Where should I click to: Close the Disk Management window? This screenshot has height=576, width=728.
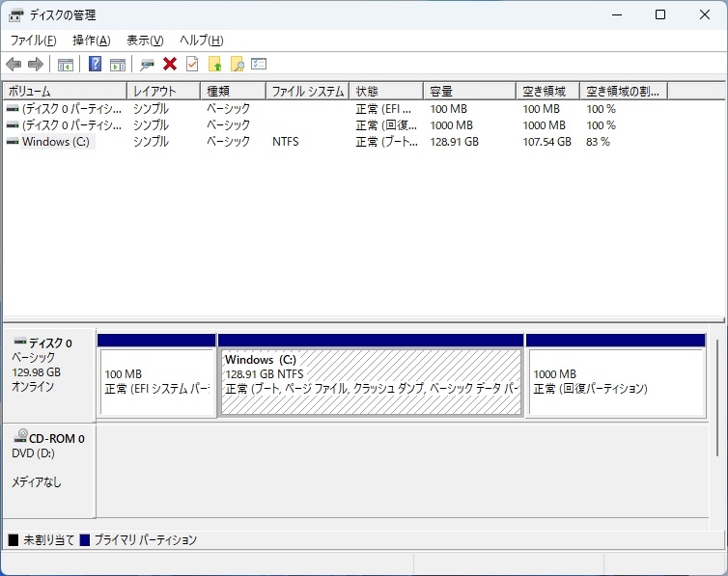[704, 14]
